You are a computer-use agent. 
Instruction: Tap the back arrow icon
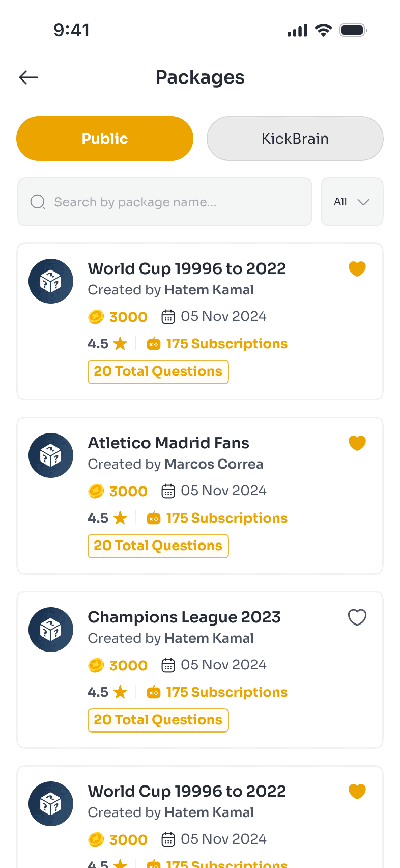(28, 77)
